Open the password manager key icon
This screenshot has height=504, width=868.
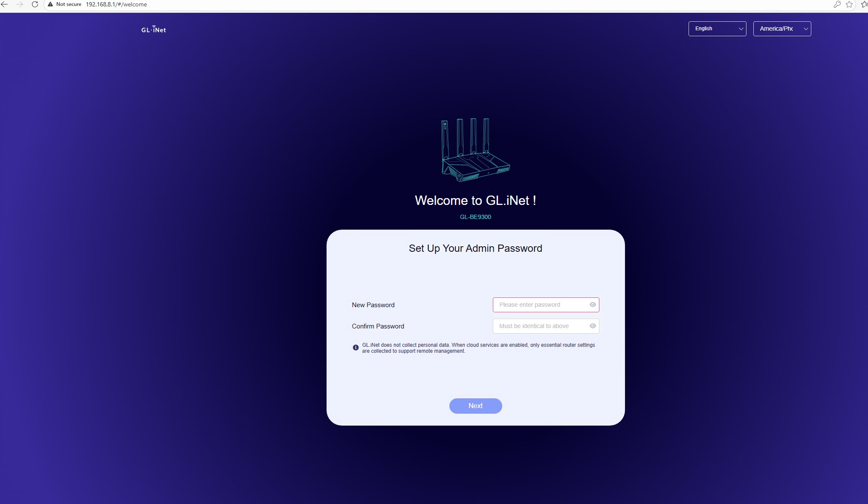837,4
